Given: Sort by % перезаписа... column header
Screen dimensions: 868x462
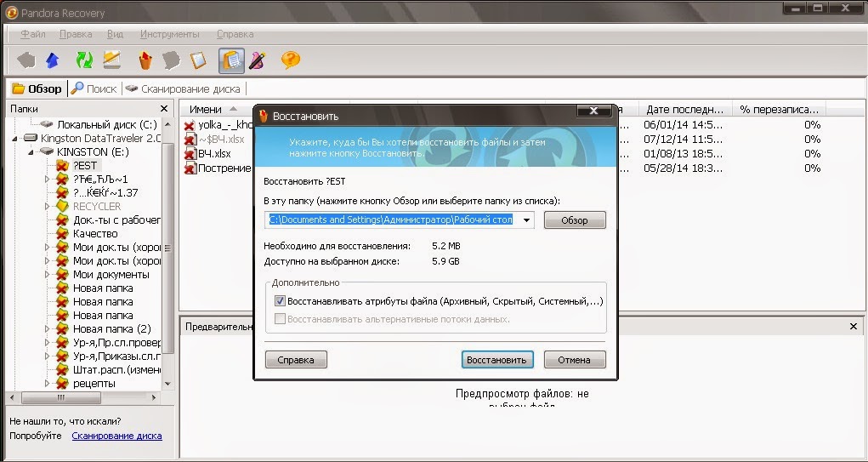Looking at the screenshot, I should point(779,109).
